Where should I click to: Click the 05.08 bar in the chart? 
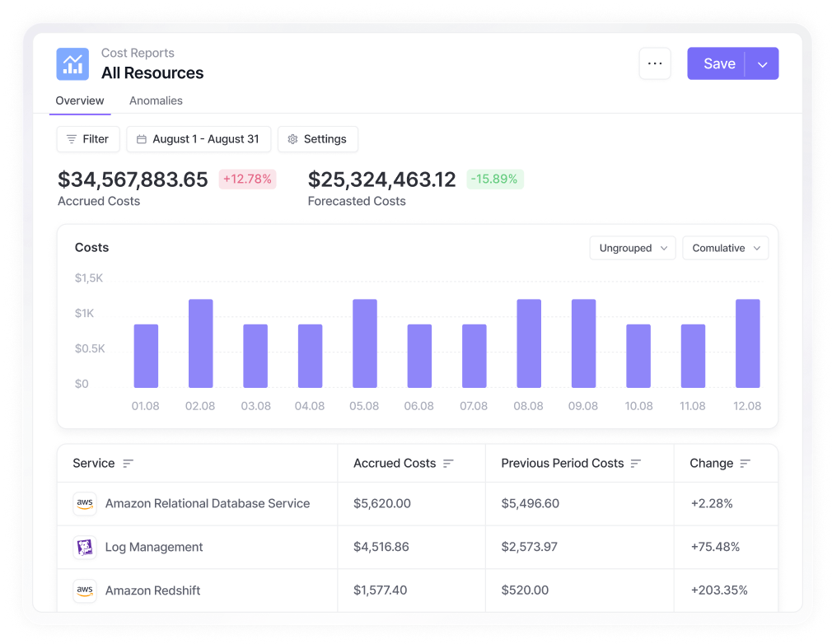click(x=365, y=343)
